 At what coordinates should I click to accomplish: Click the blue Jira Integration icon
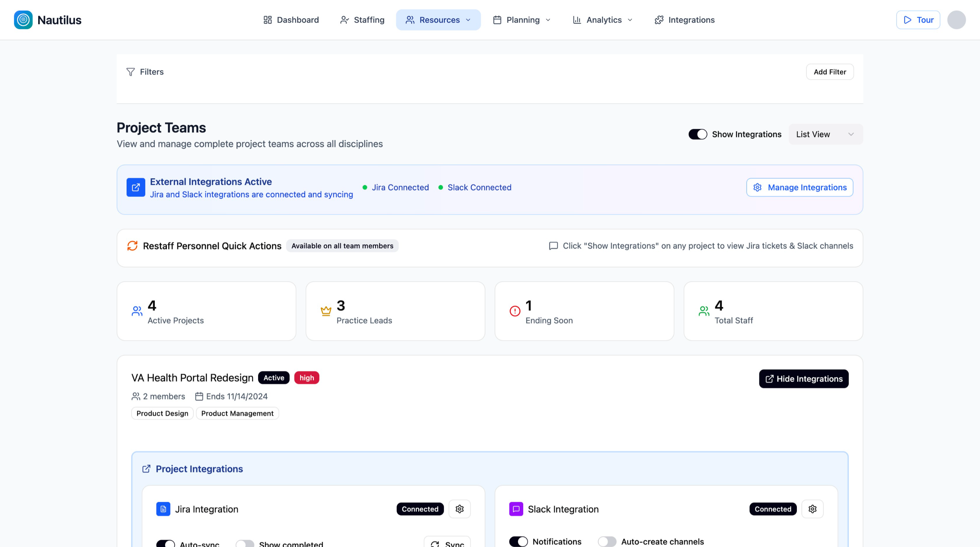163,509
